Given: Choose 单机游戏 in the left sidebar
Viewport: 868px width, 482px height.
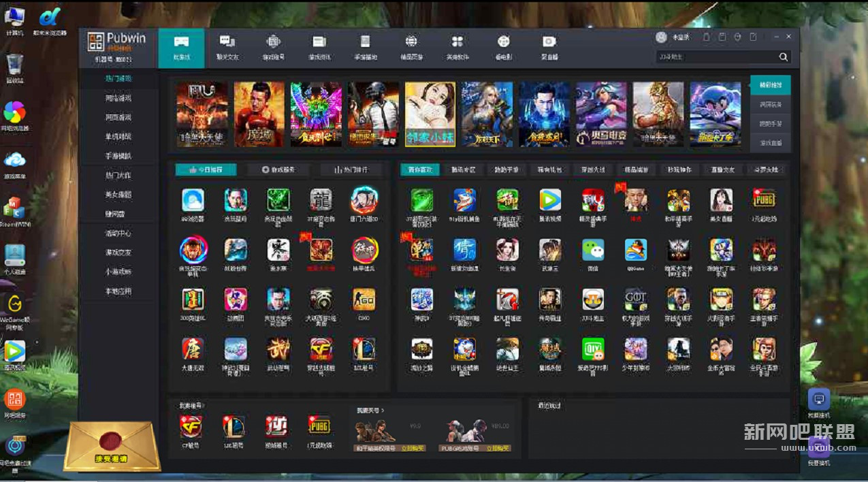Looking at the screenshot, I should 118,136.
